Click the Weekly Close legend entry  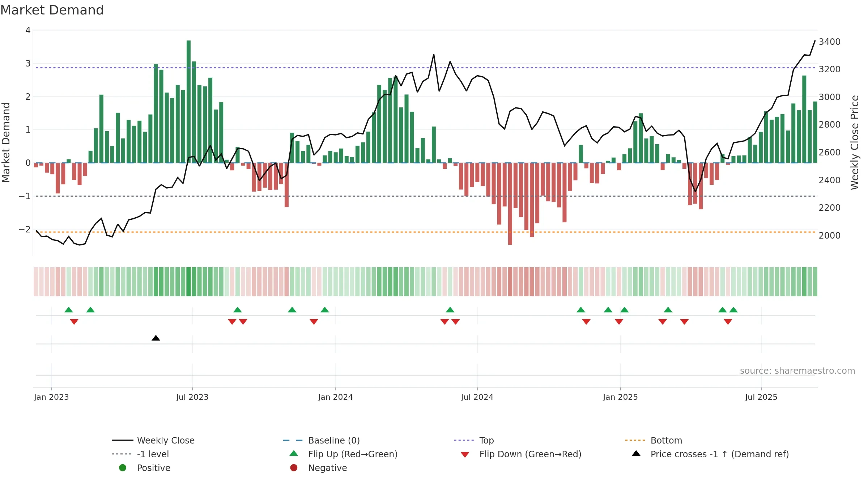click(153, 440)
